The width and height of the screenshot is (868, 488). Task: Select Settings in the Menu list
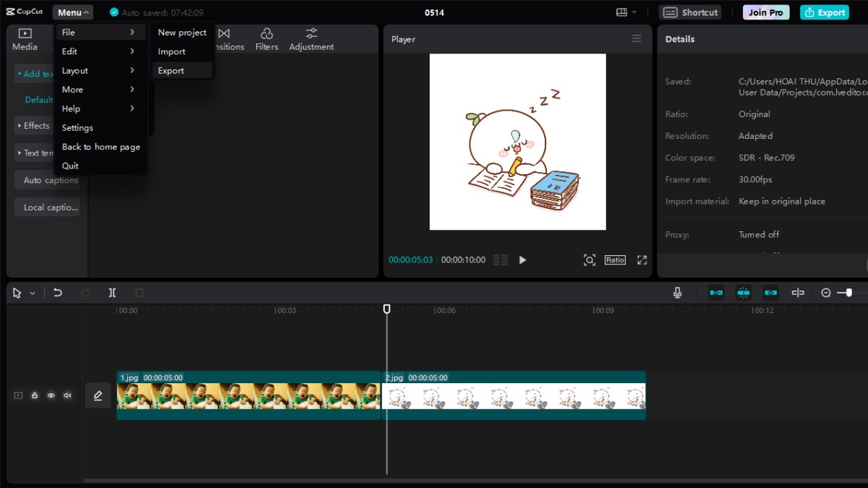pos(77,128)
